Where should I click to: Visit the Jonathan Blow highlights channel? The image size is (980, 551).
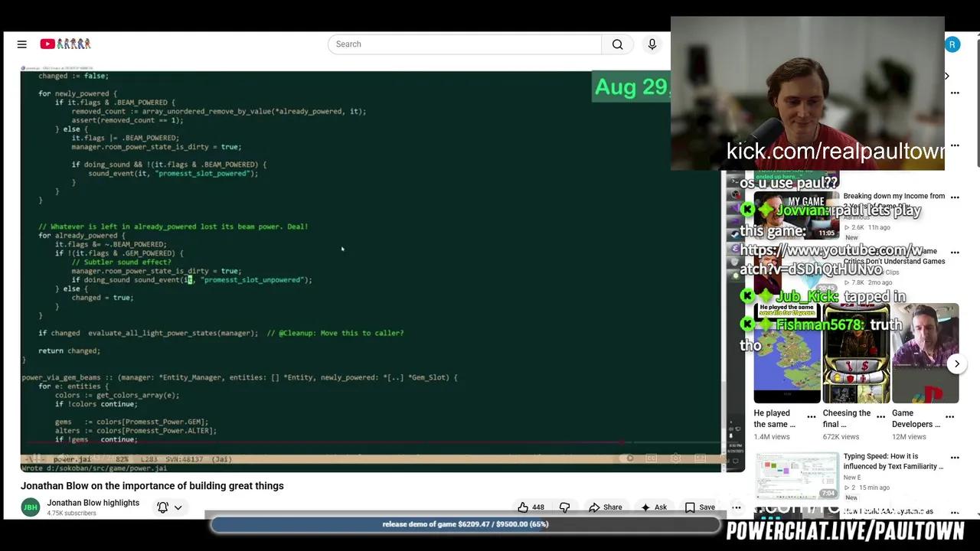(93, 503)
